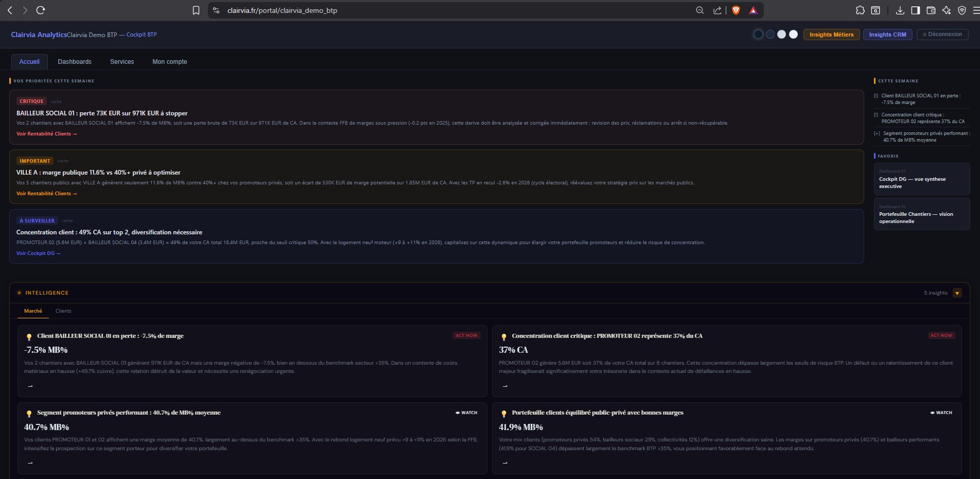
Task: Open the tab search icon in toolbar
Action: [x=876, y=10]
